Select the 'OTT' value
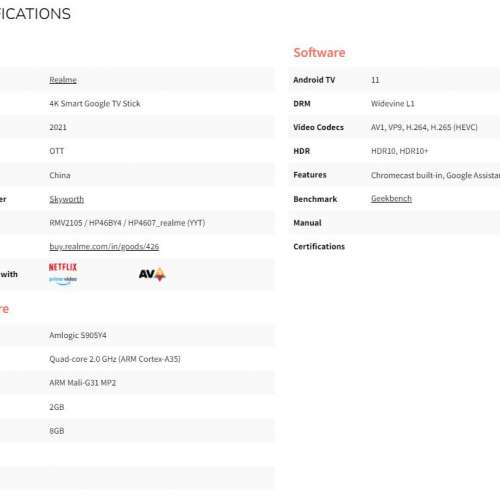Viewport: 500px width, 500px height. 57,151
